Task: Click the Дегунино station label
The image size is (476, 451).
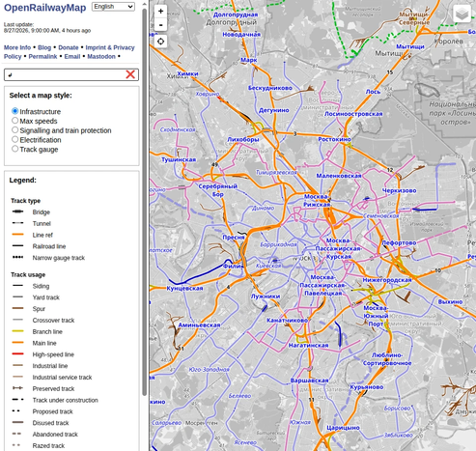Action: (274, 110)
